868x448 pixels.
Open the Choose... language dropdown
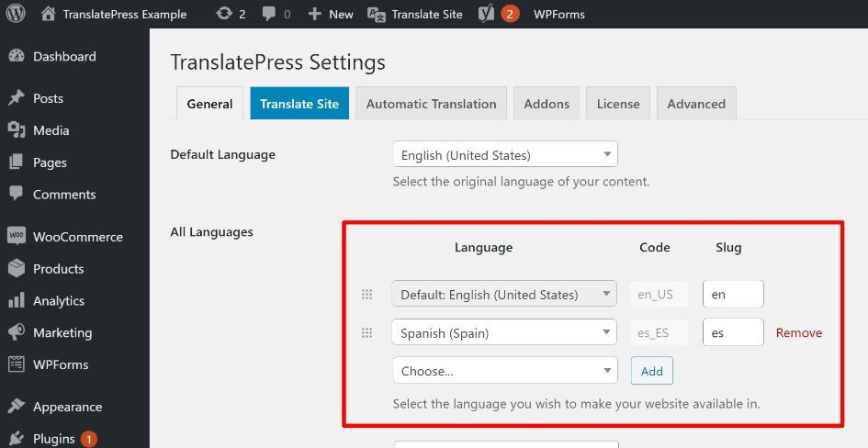click(503, 371)
